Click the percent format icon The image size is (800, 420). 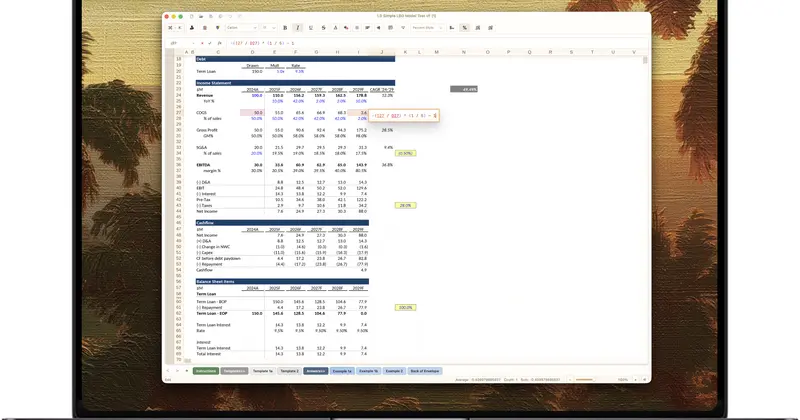point(465,28)
